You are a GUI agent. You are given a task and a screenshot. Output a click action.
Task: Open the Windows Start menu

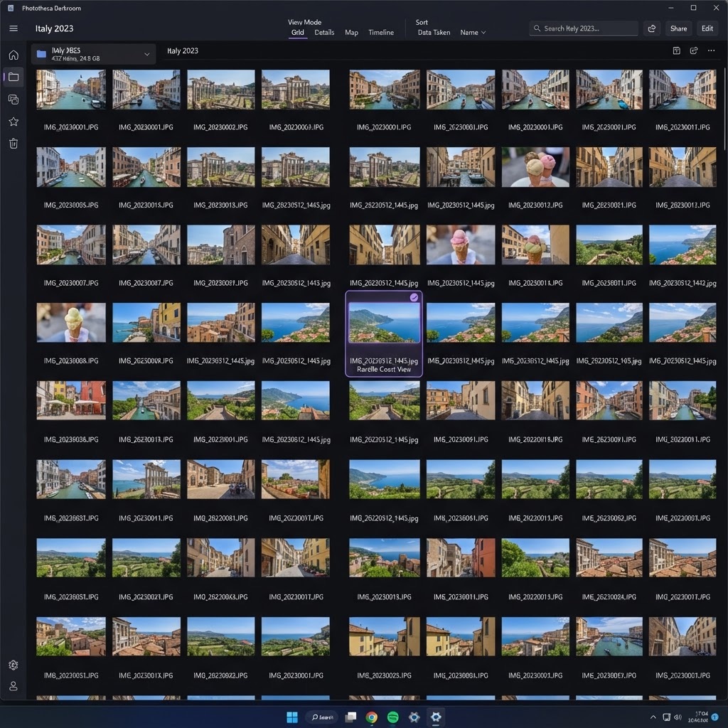point(292,717)
